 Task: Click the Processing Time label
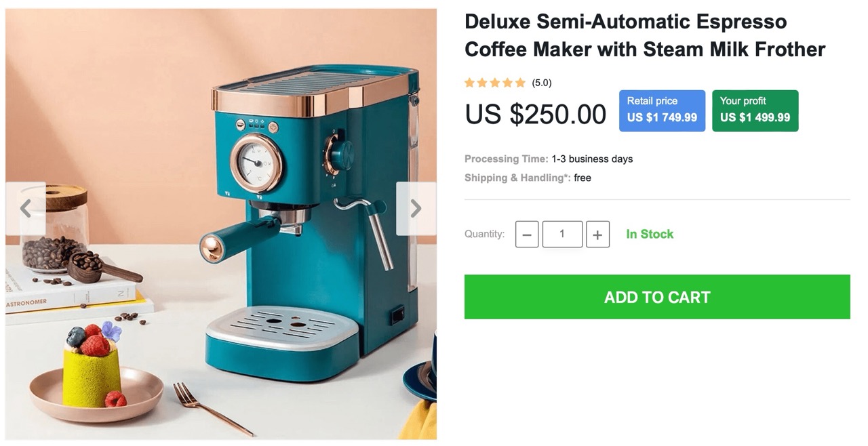tap(507, 159)
